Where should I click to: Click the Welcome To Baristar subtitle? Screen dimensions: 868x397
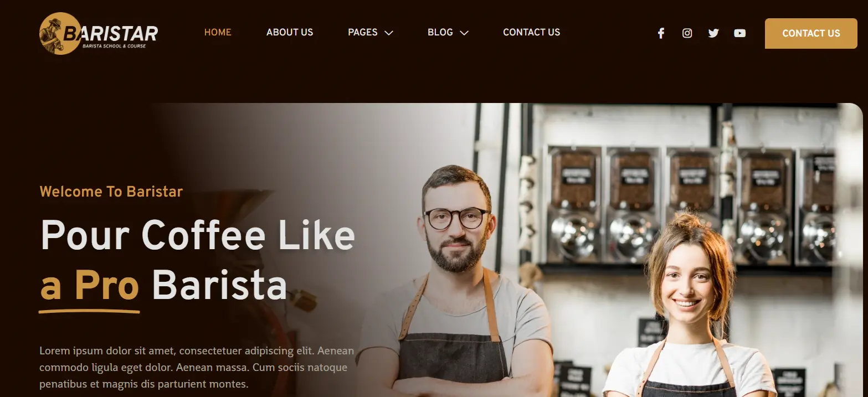click(111, 192)
